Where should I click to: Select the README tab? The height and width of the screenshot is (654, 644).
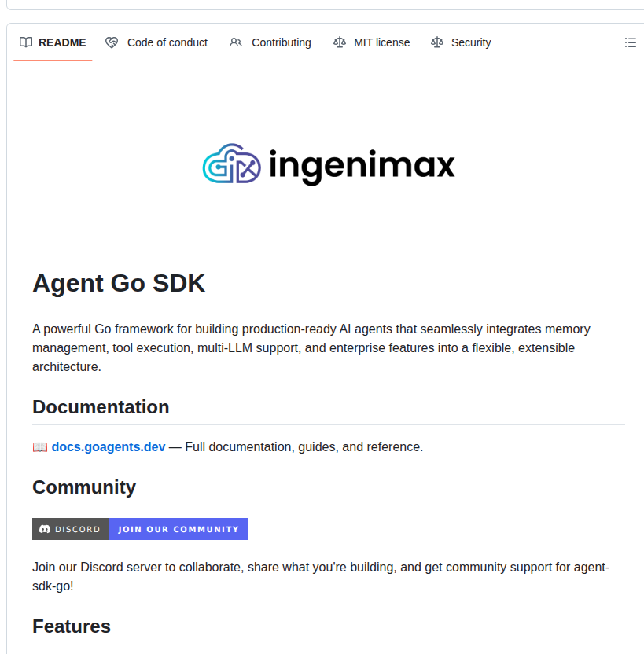click(63, 42)
